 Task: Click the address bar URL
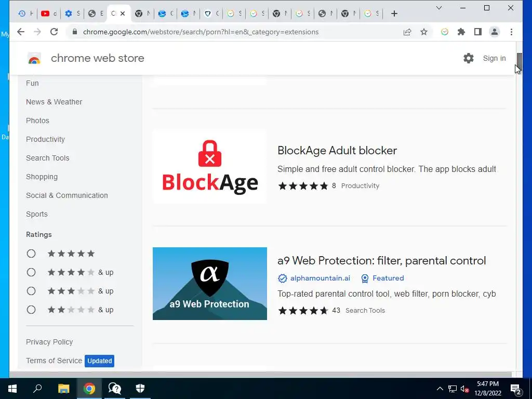[x=201, y=32]
